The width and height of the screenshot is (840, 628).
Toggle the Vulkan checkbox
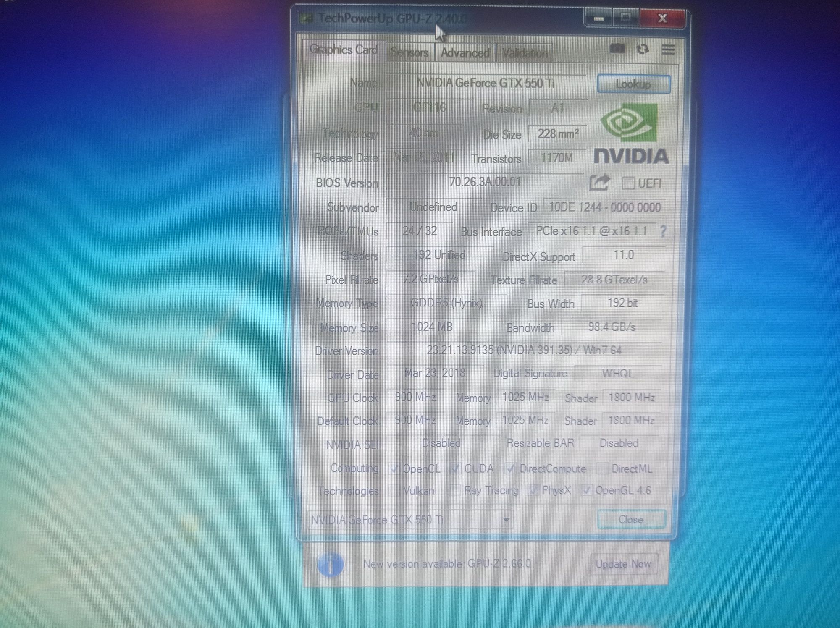tap(394, 490)
